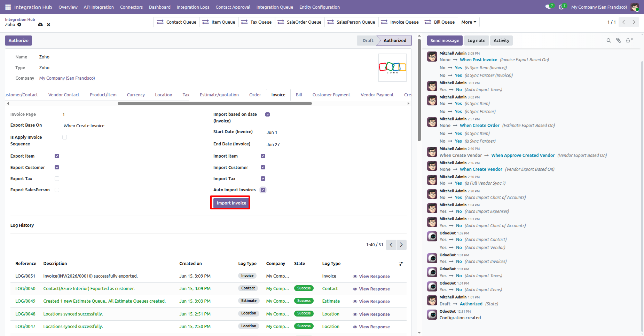View Response for LOG/0051
Viewport: 644px width, 336px height.
point(371,277)
